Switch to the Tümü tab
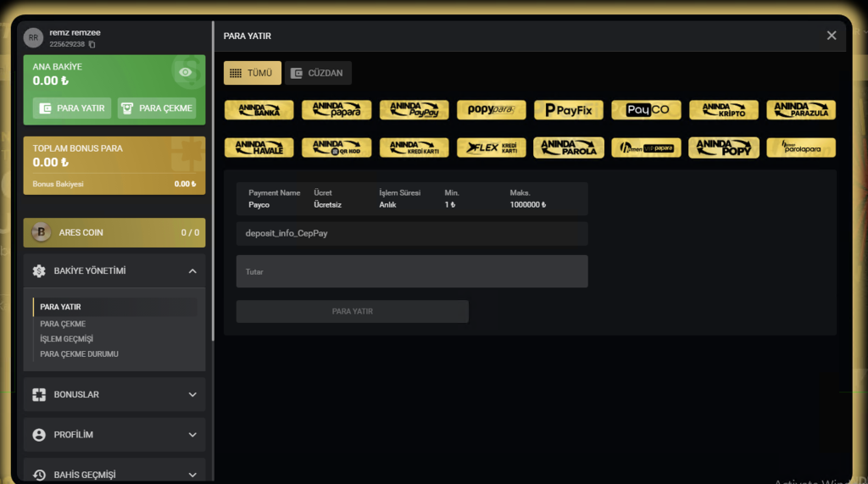This screenshot has width=868, height=484. (x=253, y=73)
